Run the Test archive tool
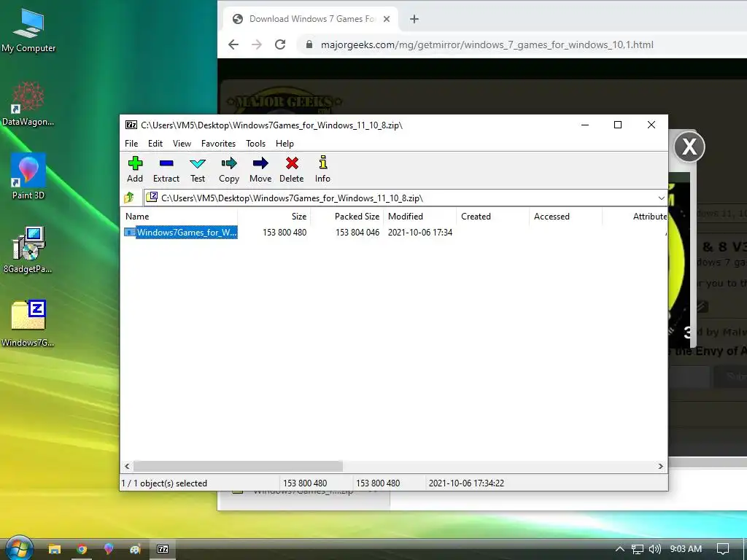 coord(198,169)
